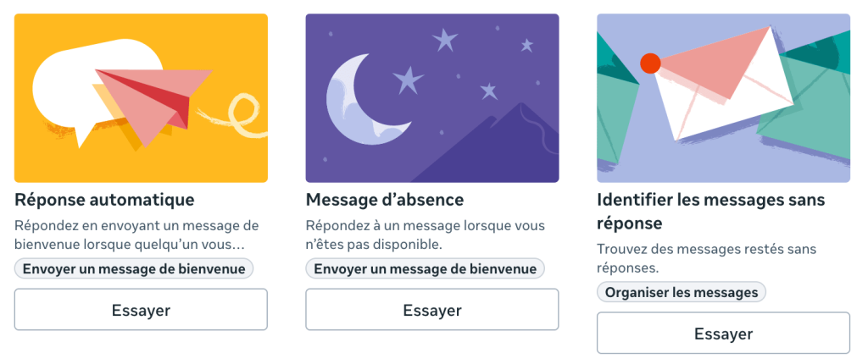
Task: Click the truncated Réponse automatique description text
Action: [136, 235]
